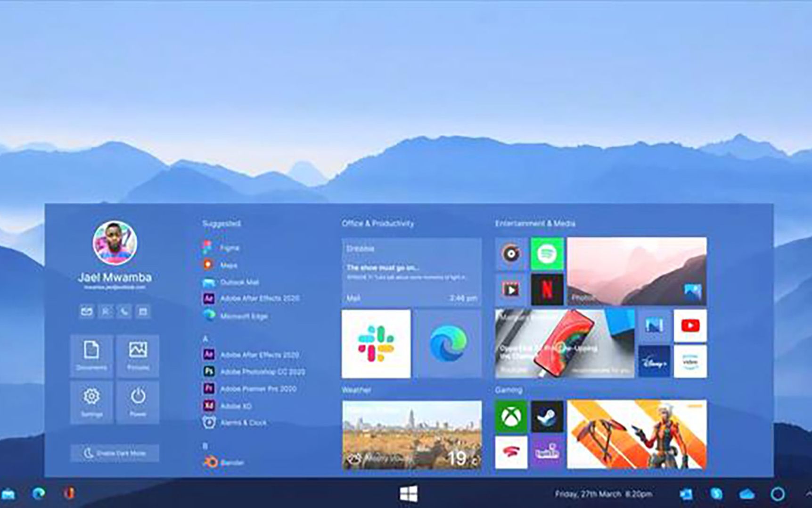Viewport: 812px width, 508px height.
Task: Click the calendar icon under the profile name
Action: pos(143,311)
